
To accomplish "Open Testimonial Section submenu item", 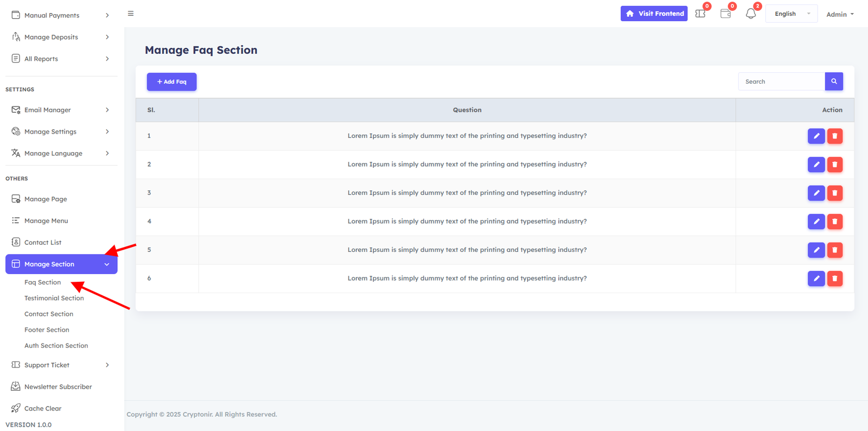I will [x=54, y=298].
